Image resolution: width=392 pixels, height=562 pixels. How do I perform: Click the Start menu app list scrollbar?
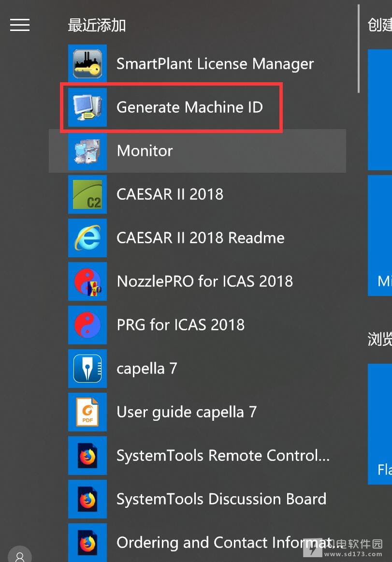358,49
